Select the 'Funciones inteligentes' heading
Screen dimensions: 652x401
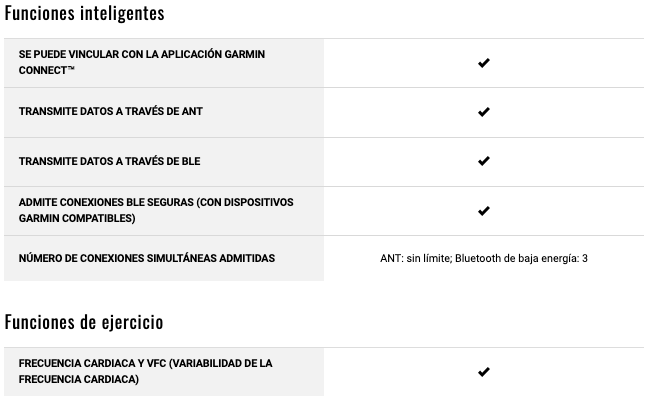(x=84, y=13)
